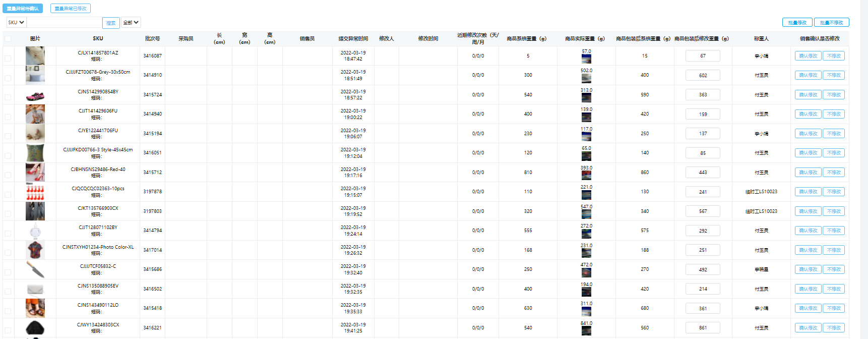This screenshot has width=868, height=339.
Task: Edit the packaged weight field showing 443
Action: tap(703, 173)
